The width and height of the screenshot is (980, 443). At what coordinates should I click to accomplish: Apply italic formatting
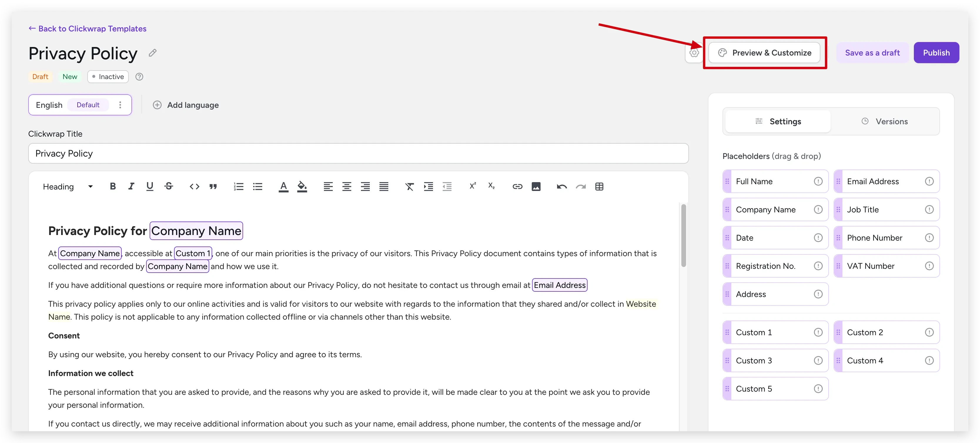[131, 186]
